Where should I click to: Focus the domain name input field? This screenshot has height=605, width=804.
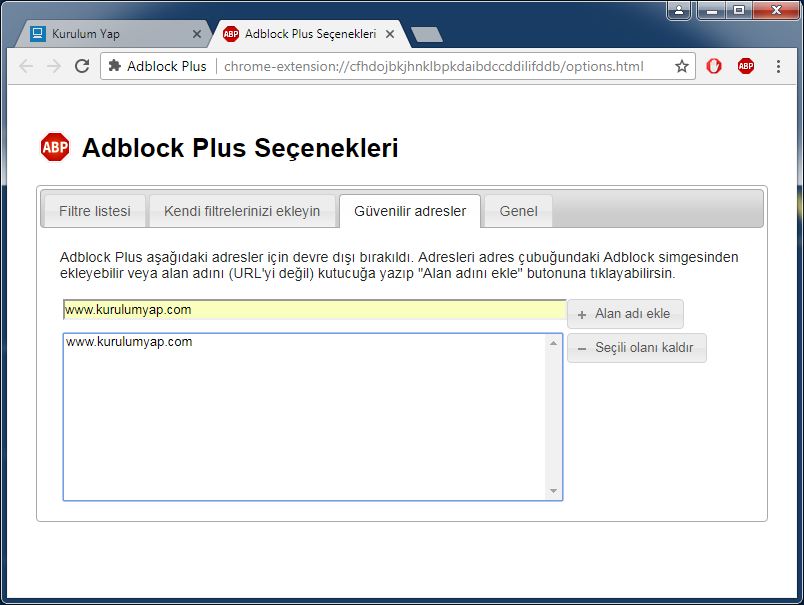click(x=314, y=310)
